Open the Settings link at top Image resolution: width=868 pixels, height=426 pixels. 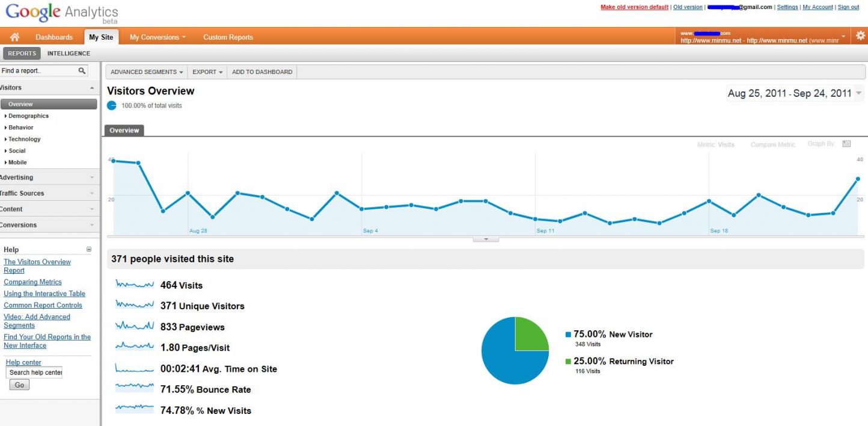pos(787,7)
